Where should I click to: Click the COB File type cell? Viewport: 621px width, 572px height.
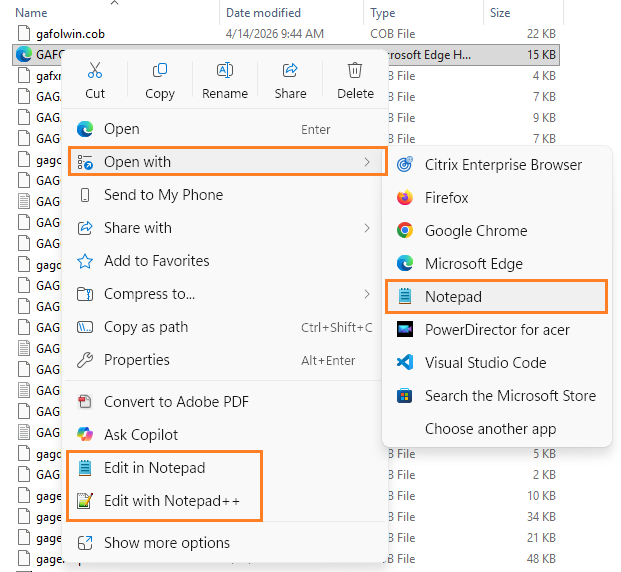tap(392, 34)
